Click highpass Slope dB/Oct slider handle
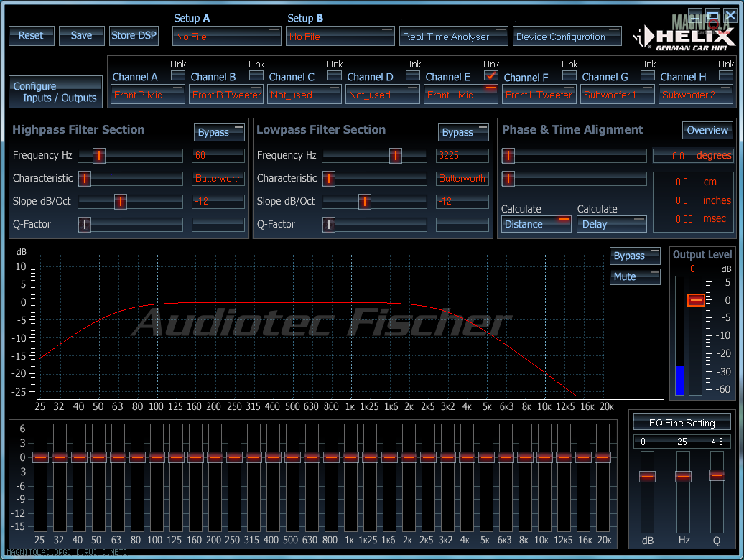 121,202
